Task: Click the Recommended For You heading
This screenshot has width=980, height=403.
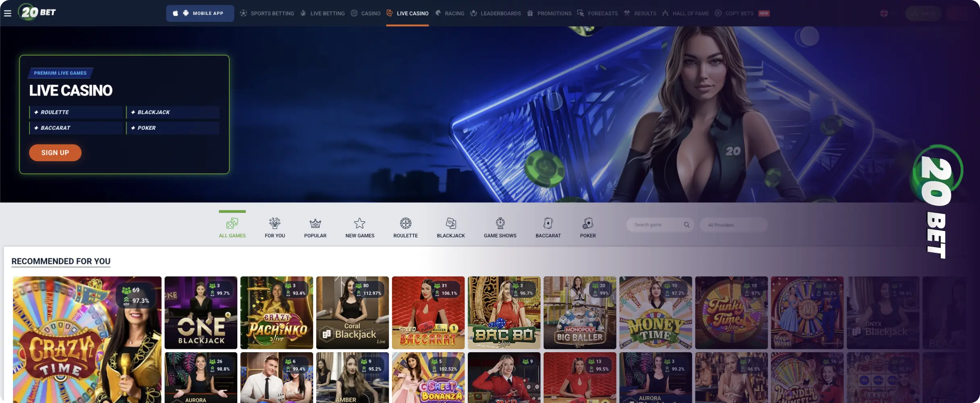Action: [61, 261]
